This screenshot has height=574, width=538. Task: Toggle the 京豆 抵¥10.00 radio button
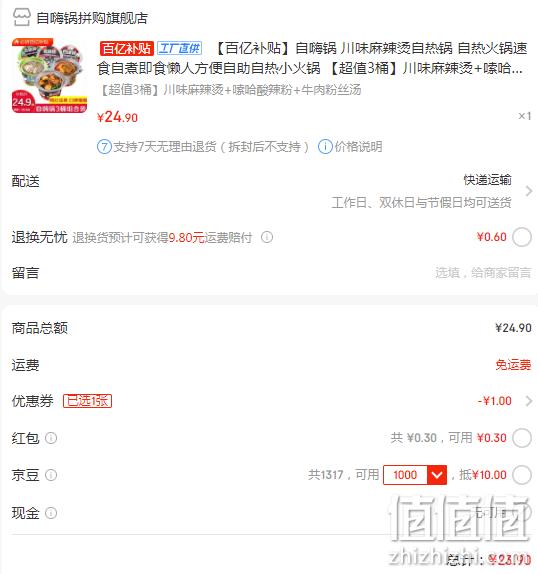coord(522,475)
